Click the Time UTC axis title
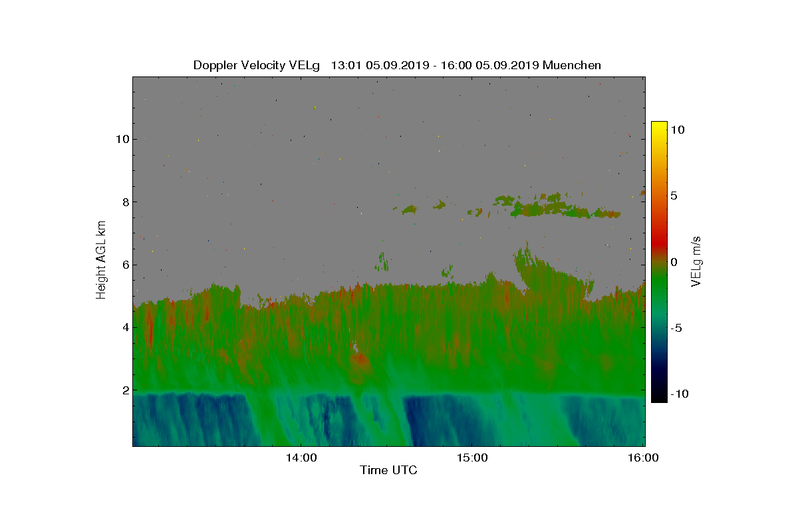This screenshot has height=532, width=798. pos(388,471)
